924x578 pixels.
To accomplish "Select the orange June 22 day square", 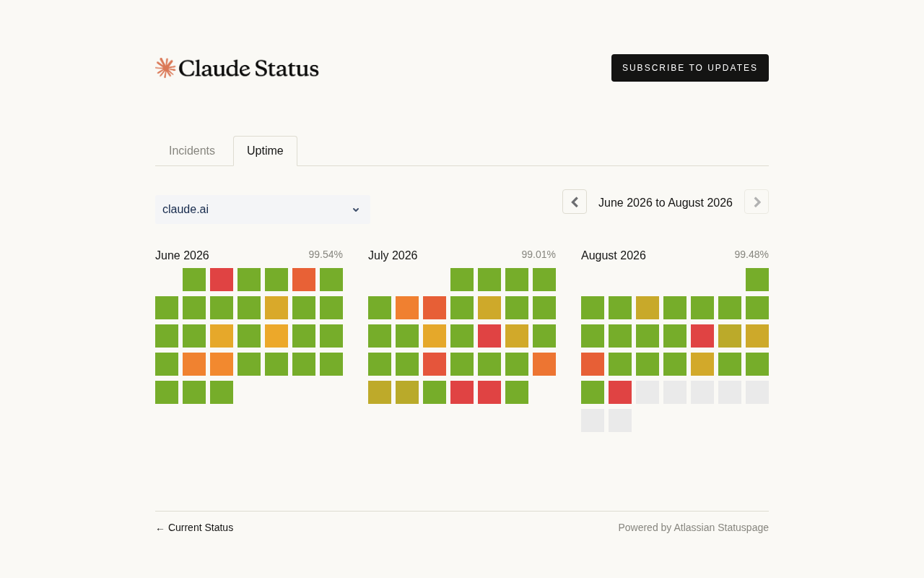I will coord(194,364).
